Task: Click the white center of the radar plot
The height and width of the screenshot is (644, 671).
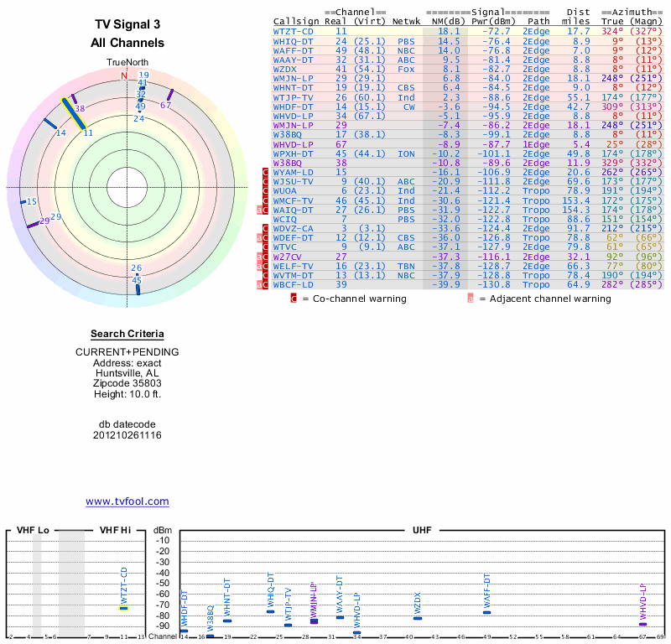Action: pyautogui.click(x=124, y=187)
